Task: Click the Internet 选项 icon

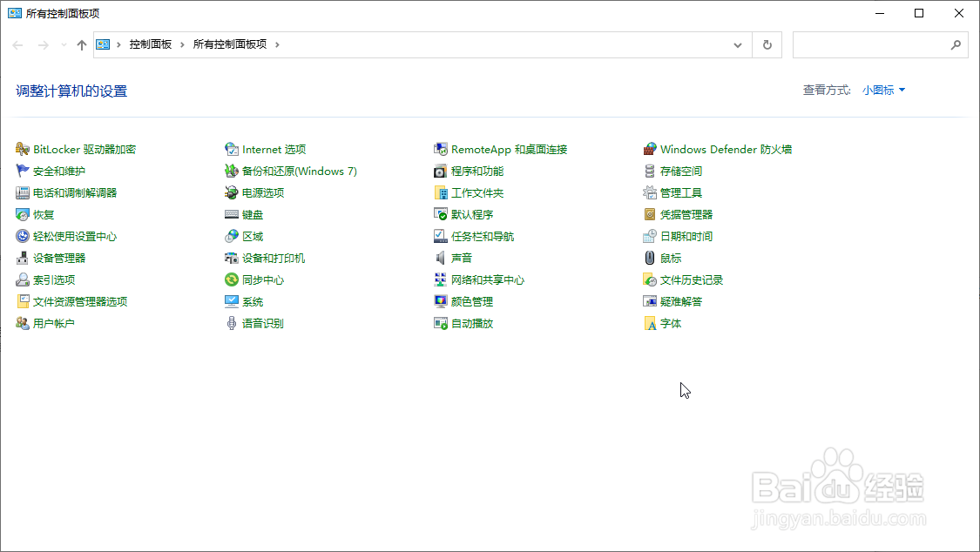Action: click(232, 149)
